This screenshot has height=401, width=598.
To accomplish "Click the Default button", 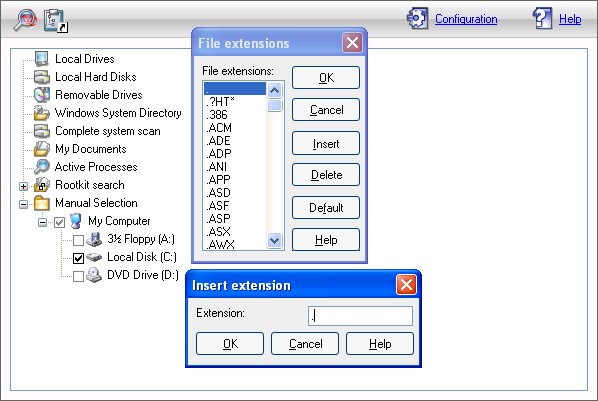I will (326, 208).
